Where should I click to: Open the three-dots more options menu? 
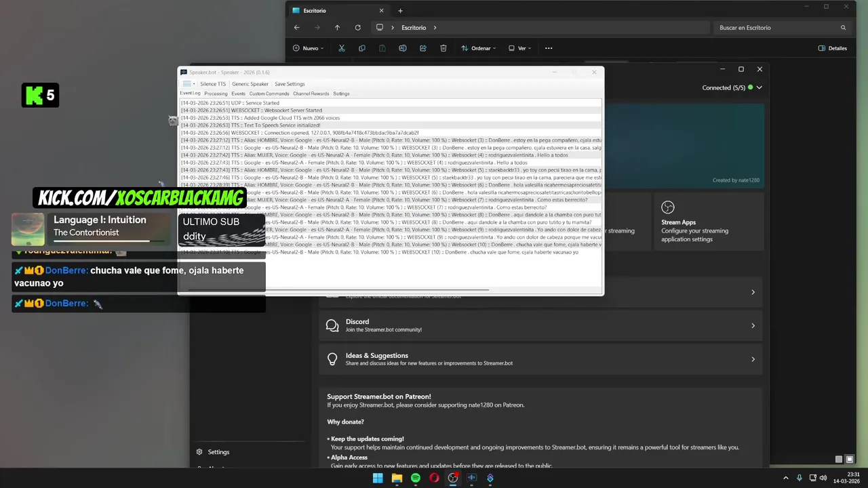[549, 48]
